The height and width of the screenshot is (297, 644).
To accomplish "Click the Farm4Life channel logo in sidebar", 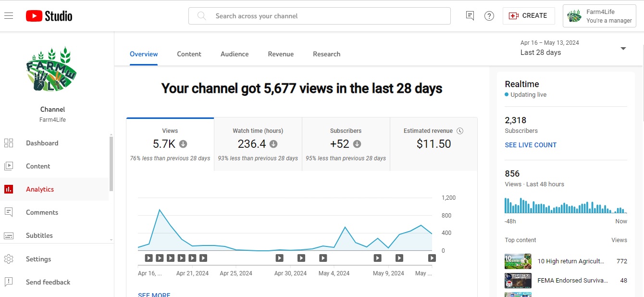I will (52, 69).
